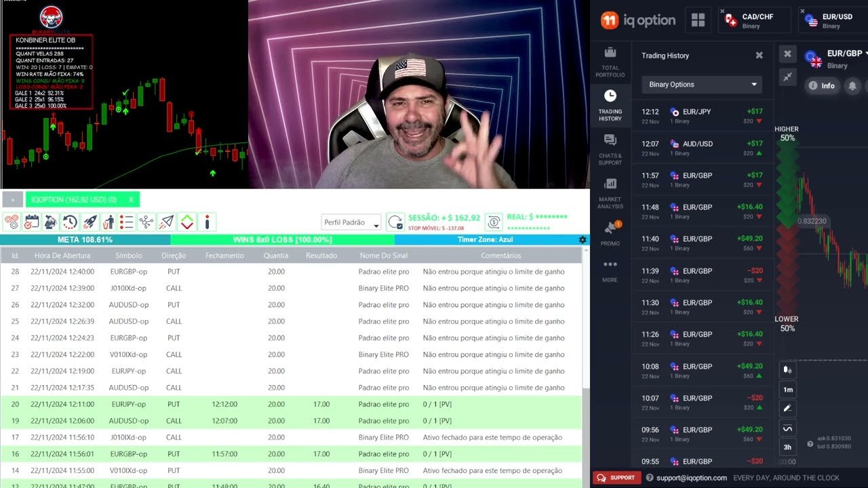
Task: Open the indicators wave icon
Action: point(788,428)
